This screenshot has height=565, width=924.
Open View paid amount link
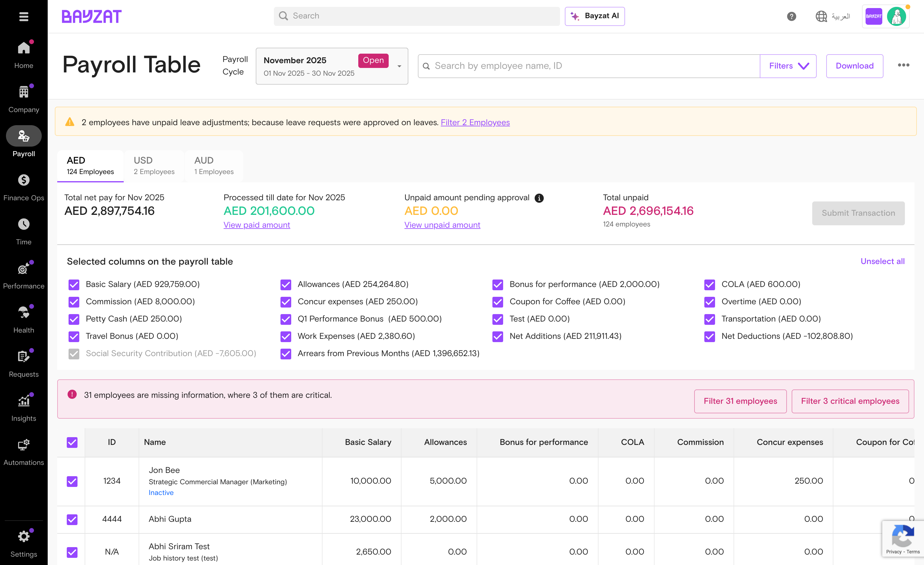click(x=257, y=225)
